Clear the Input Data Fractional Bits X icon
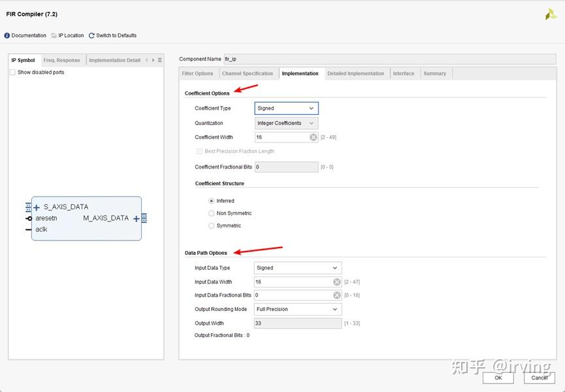 pyautogui.click(x=336, y=295)
